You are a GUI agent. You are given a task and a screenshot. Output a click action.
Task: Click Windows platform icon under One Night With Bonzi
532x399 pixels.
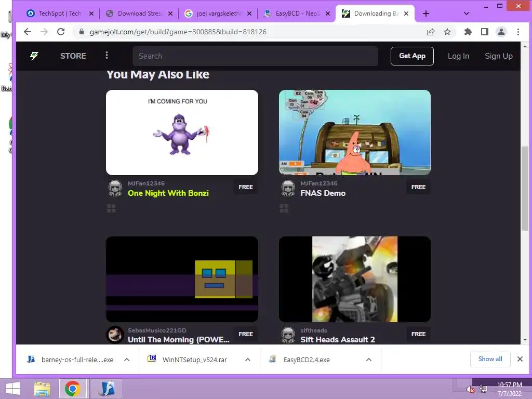pyautogui.click(x=111, y=208)
